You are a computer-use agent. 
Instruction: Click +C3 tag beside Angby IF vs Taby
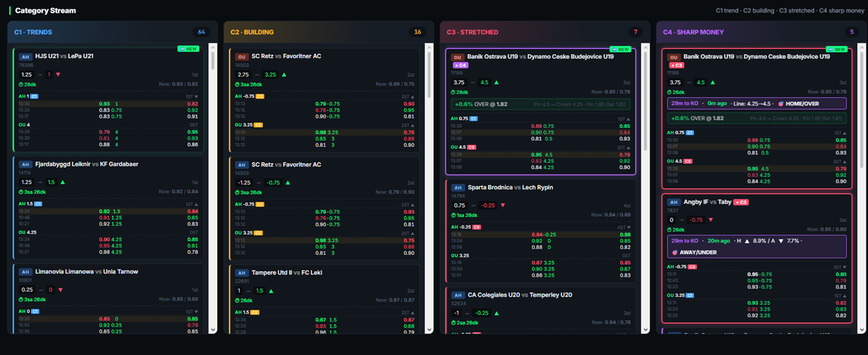[x=741, y=202]
